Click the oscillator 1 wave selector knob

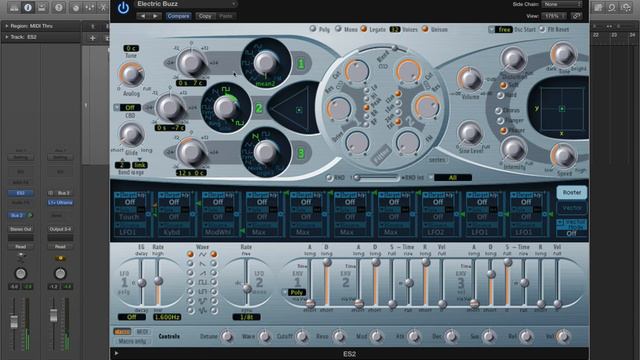point(266,63)
